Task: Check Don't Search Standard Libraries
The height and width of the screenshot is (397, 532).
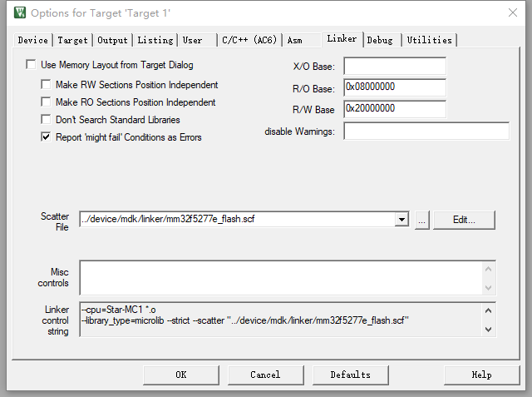Action: 46,120
